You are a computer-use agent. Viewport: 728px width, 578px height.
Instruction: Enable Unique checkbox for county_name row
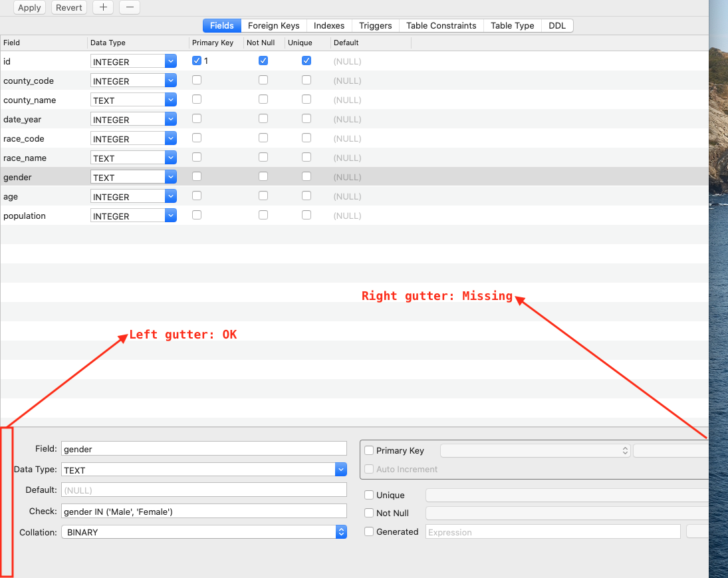[306, 98]
